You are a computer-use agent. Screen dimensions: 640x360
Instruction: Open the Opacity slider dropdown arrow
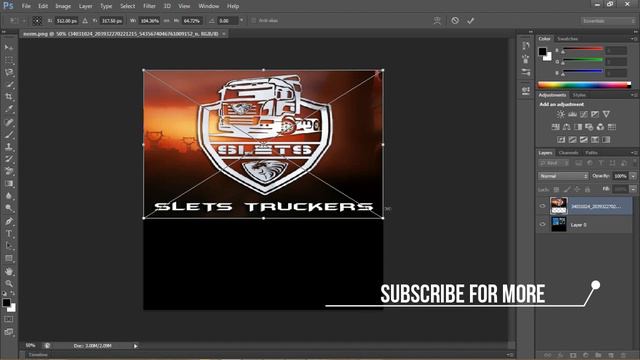633,176
